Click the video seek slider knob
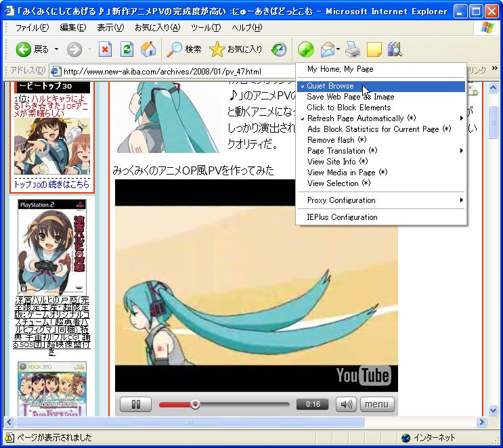The width and height of the screenshot is (503, 448). click(x=195, y=405)
